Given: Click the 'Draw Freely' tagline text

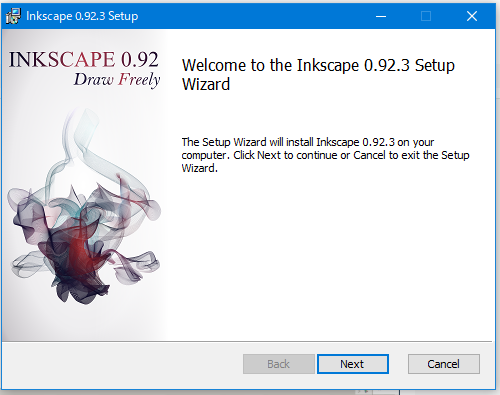Looking at the screenshot, I should (117, 80).
